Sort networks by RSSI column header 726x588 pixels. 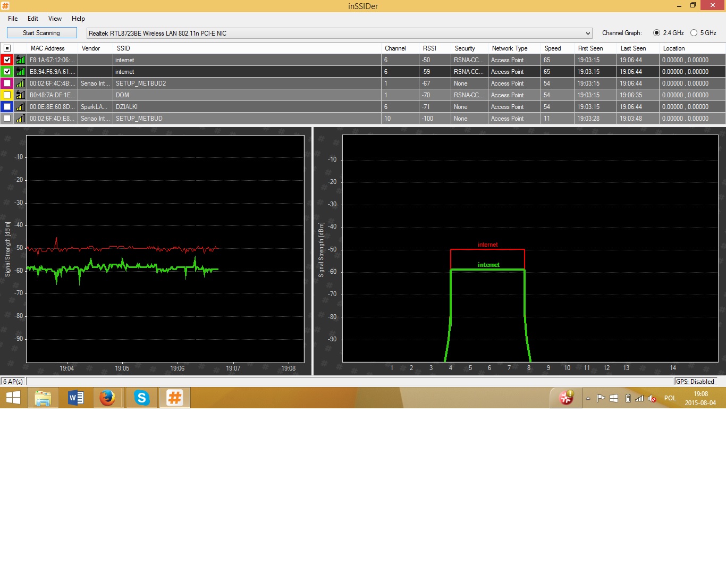429,48
